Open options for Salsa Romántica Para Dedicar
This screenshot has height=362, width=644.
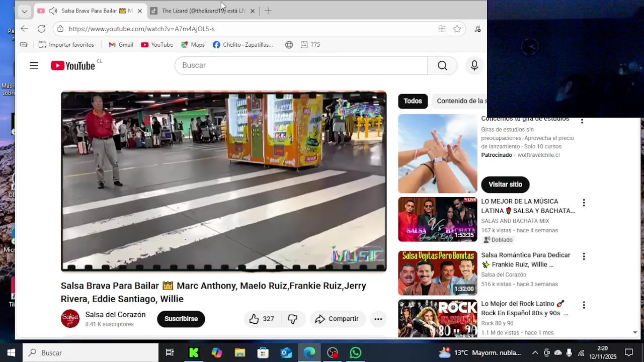tap(584, 256)
